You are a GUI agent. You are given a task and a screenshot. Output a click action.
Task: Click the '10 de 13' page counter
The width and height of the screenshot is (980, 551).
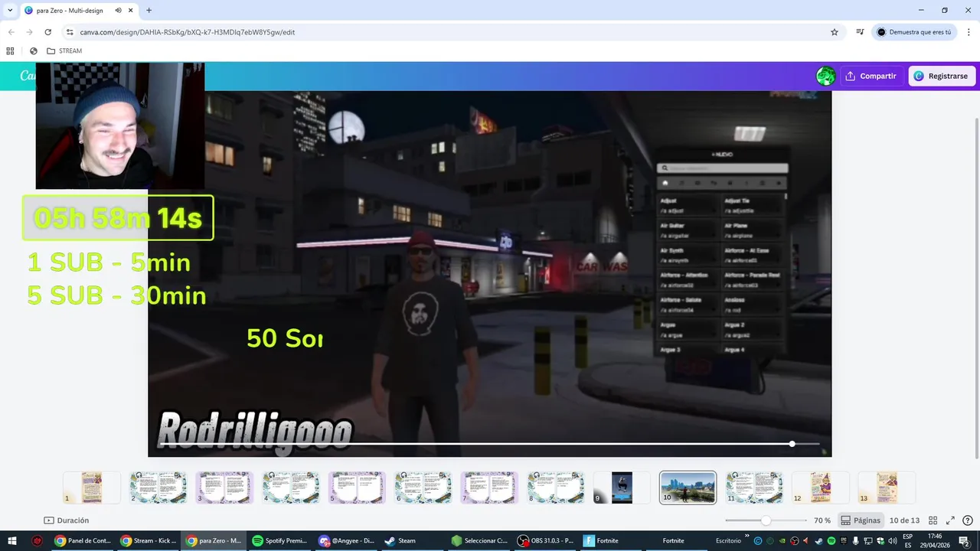(x=904, y=520)
